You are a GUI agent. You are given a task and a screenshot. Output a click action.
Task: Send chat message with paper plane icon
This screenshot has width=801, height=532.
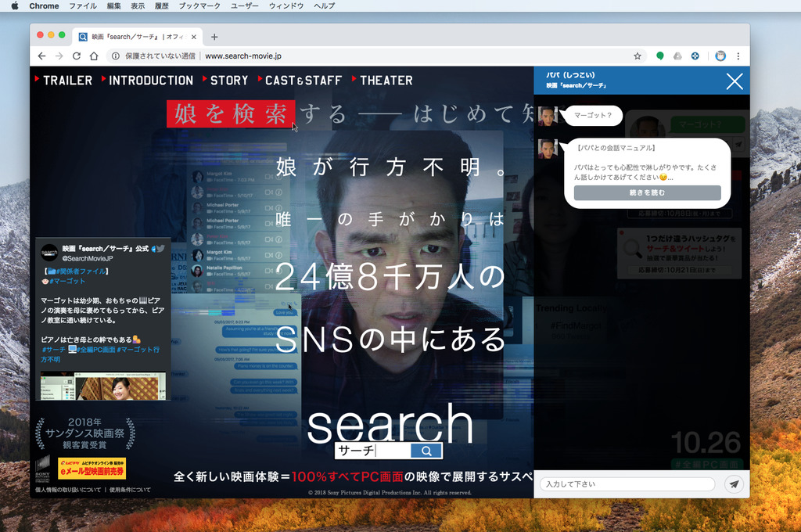pos(734,484)
